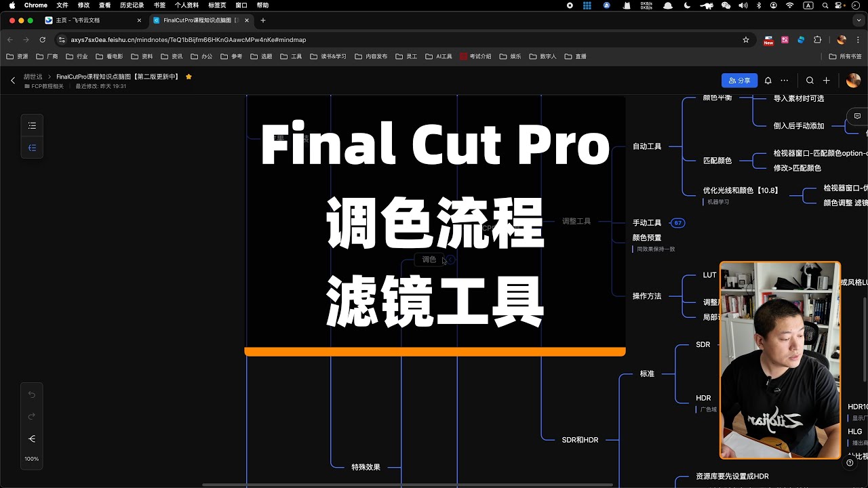Image resolution: width=868 pixels, height=488 pixels.
Task: Select the 优化光线和颜色【10.8】 node
Action: point(741,190)
